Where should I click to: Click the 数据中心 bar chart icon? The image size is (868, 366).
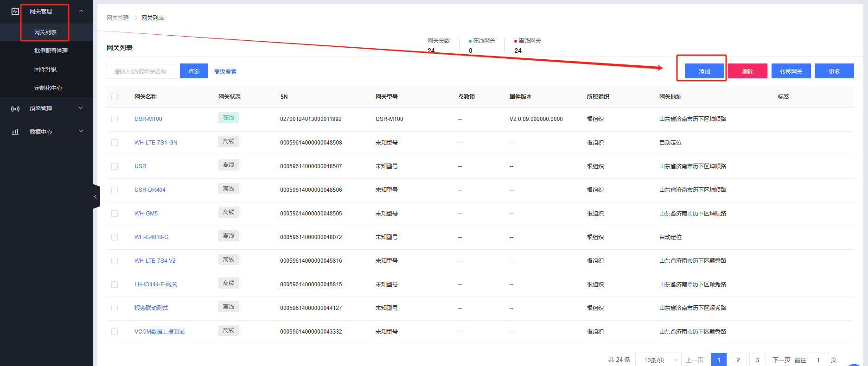coord(15,132)
